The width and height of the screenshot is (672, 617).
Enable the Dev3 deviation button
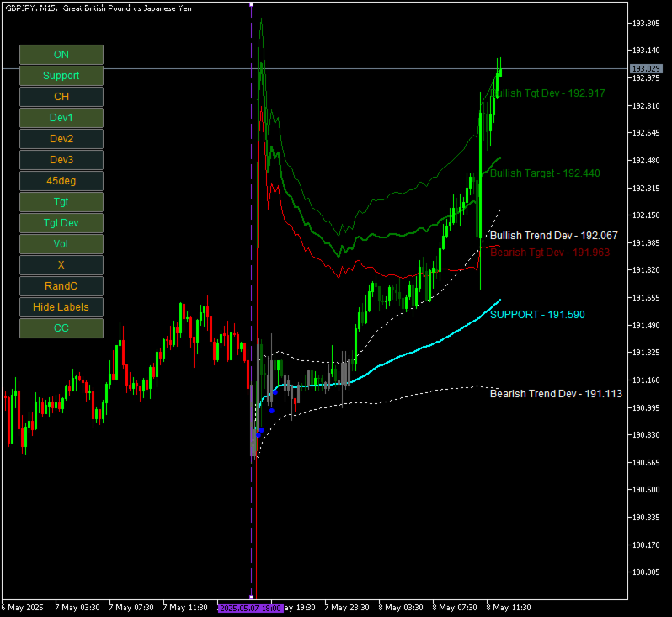click(x=61, y=159)
